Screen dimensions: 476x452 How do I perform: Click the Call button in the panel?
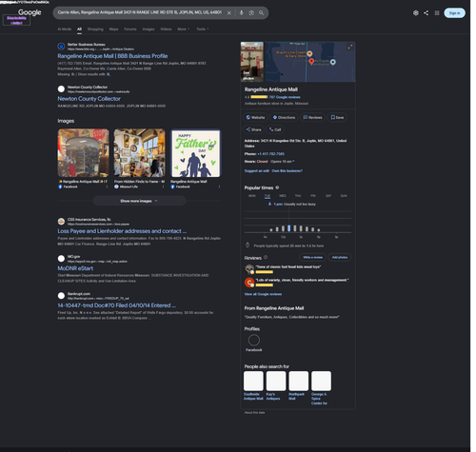[x=275, y=129]
